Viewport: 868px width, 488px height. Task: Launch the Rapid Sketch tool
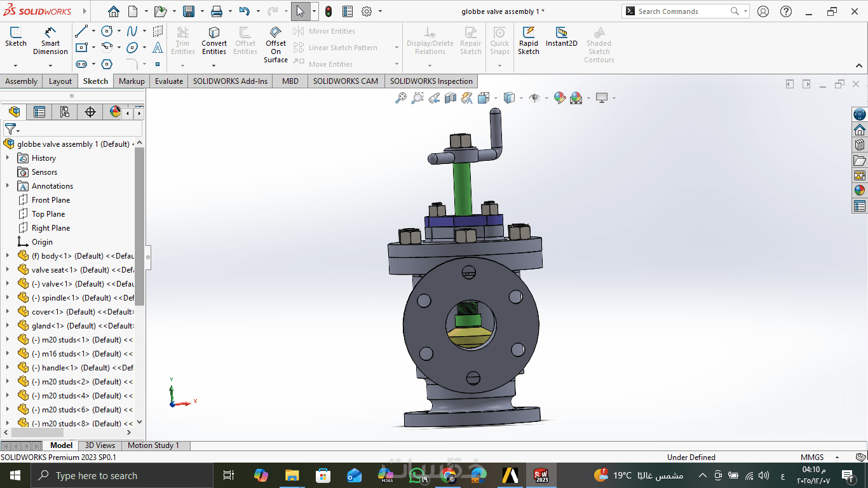tap(528, 41)
